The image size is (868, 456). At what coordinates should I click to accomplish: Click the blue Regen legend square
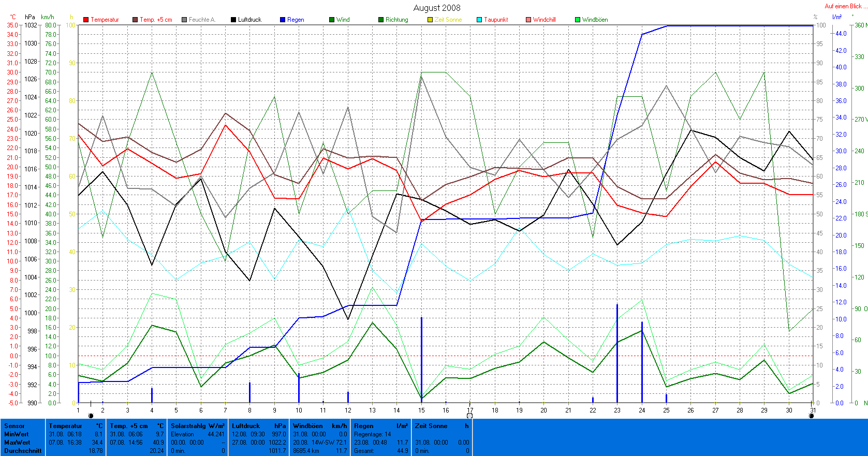[283, 20]
